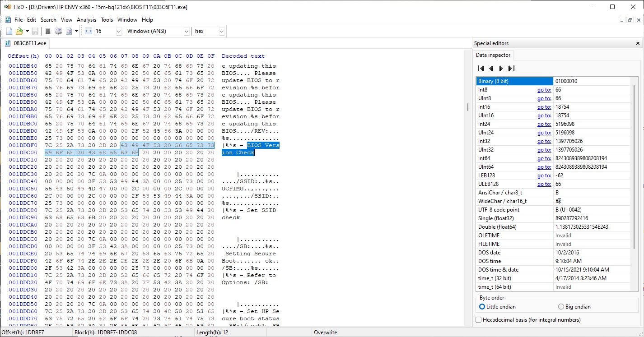Click 'go to:' link for Int32
The width and height of the screenshot is (644, 337).
click(544, 141)
